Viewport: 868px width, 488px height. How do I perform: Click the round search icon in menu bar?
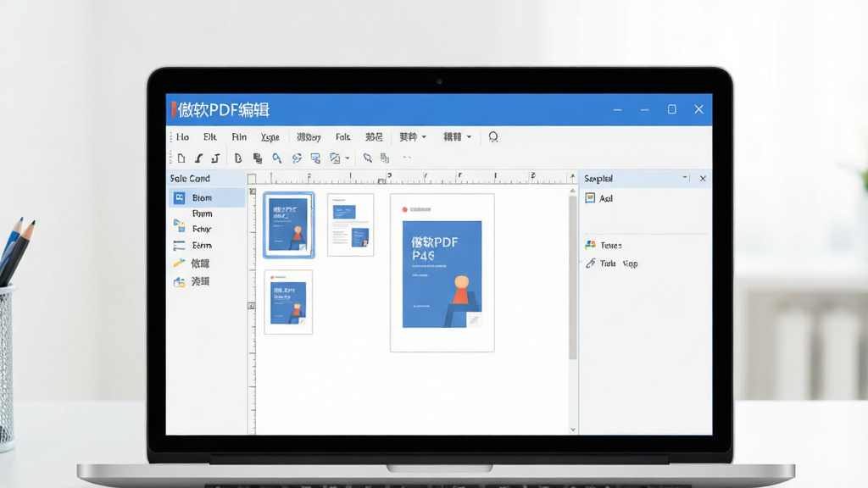[493, 136]
